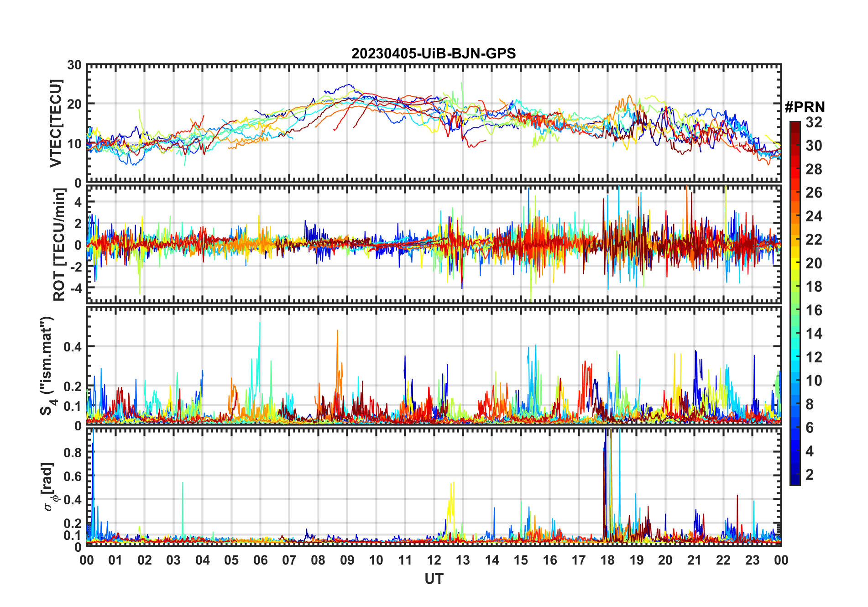Select colorbar tick label 14

[814, 334]
